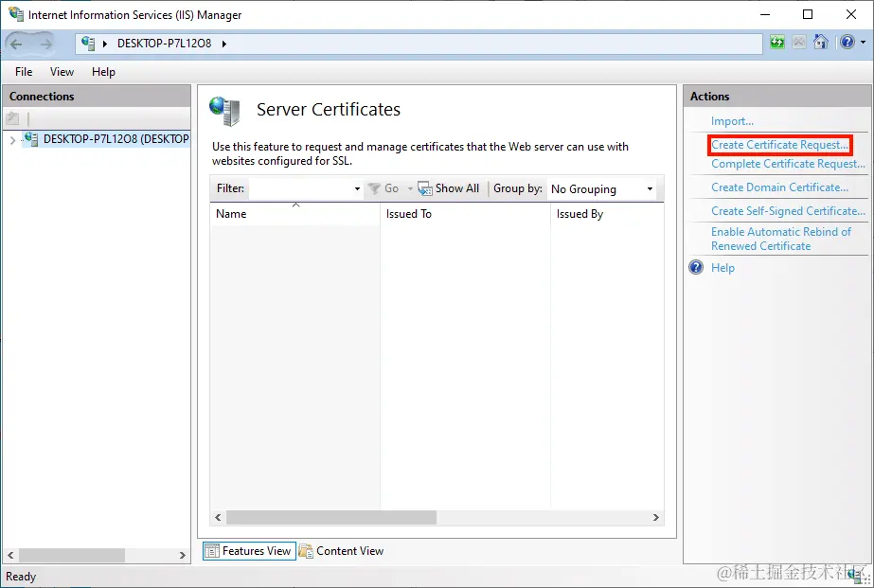Screen dimensions: 874x588
Task: Click the Go filter button
Action: pos(384,188)
